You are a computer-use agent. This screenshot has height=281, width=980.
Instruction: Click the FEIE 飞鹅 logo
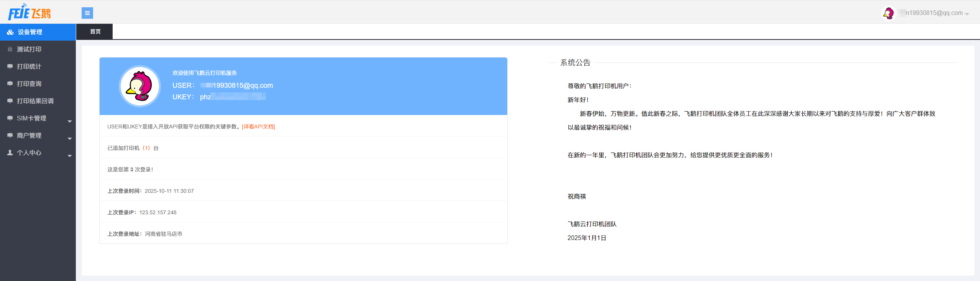pyautogui.click(x=29, y=12)
